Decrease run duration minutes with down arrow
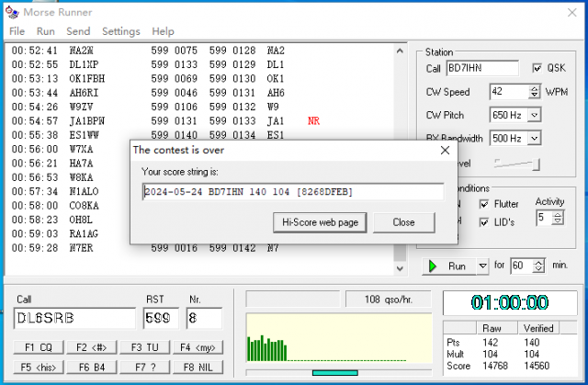The width and height of the screenshot is (588, 385). (538, 269)
